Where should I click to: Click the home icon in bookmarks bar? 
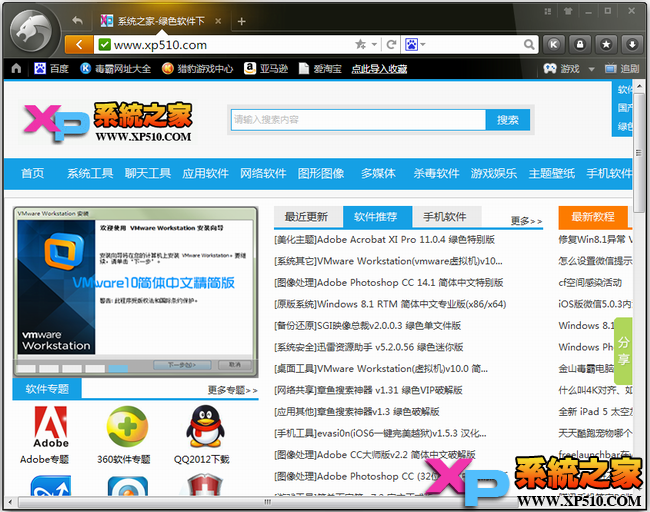[x=16, y=68]
